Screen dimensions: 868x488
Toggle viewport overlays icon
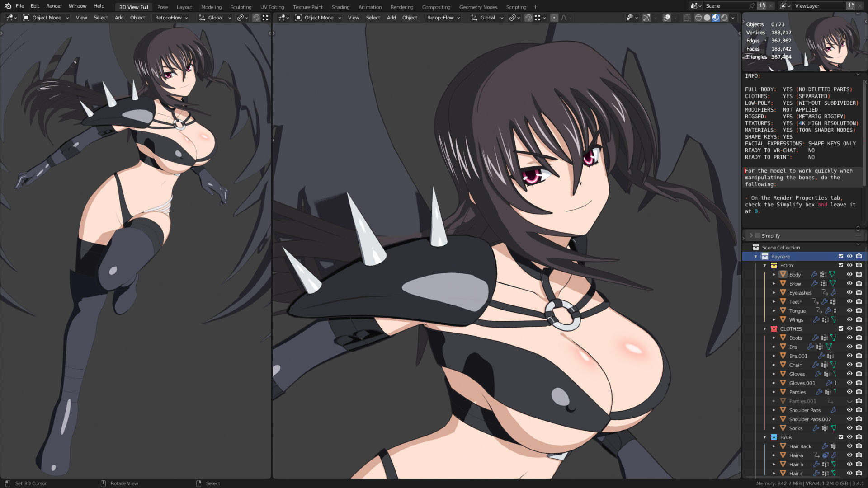click(666, 18)
